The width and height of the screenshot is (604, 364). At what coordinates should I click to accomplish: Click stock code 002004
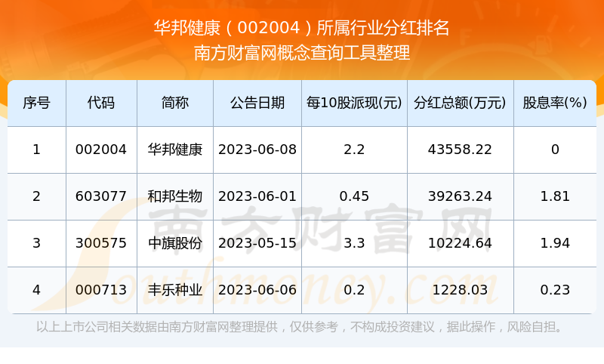[x=101, y=150]
